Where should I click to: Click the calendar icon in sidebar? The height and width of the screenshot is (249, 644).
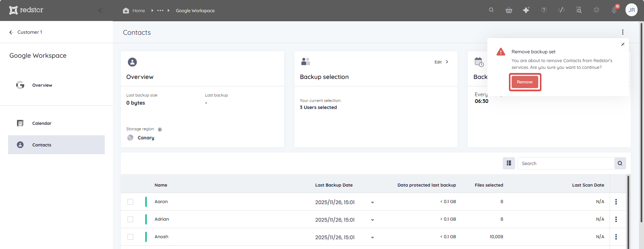click(20, 123)
